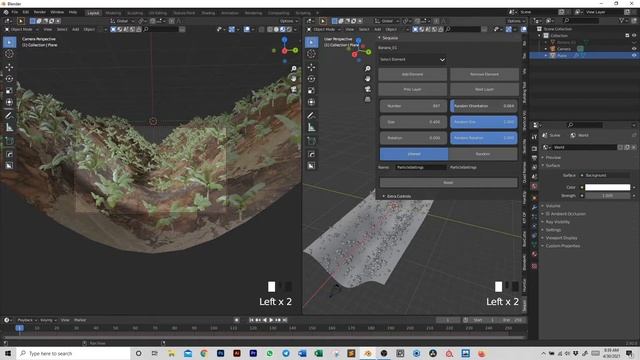Select the Move tool in right viewport
The image size is (640, 360).
pos(311,67)
